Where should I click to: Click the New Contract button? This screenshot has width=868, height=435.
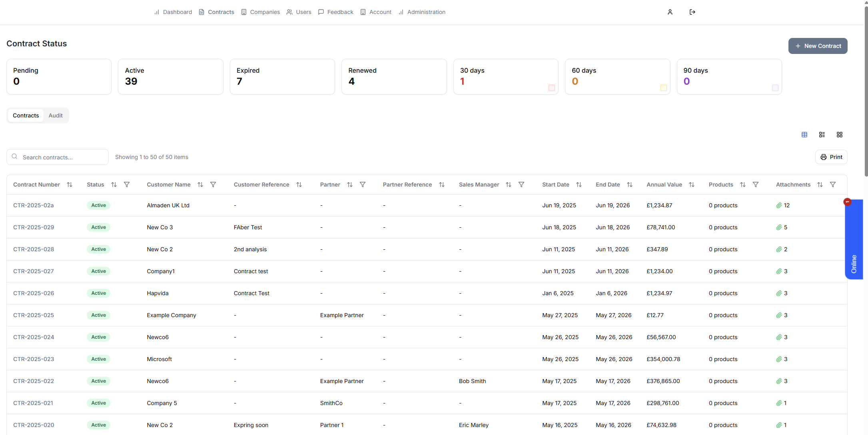pyautogui.click(x=818, y=46)
